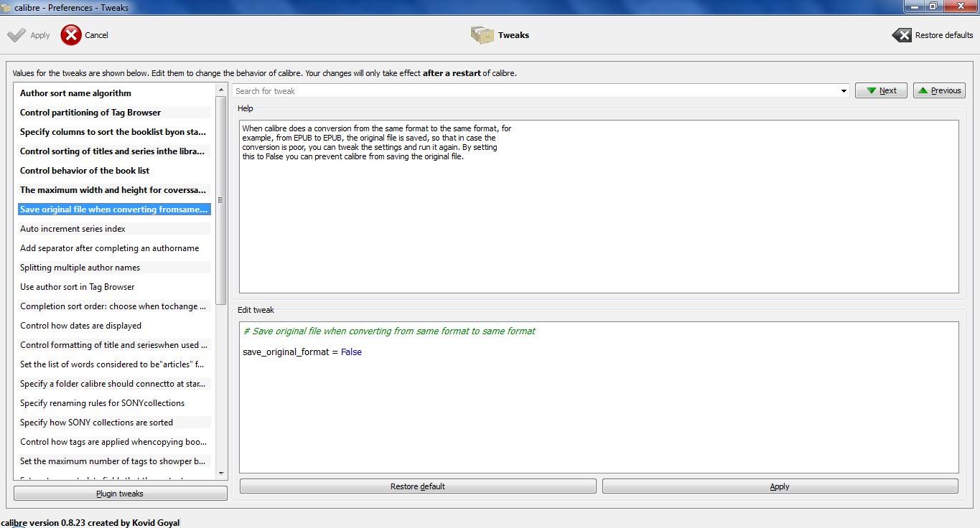980x528 pixels.
Task: Focus the Search for tweak field
Action: [x=536, y=91]
